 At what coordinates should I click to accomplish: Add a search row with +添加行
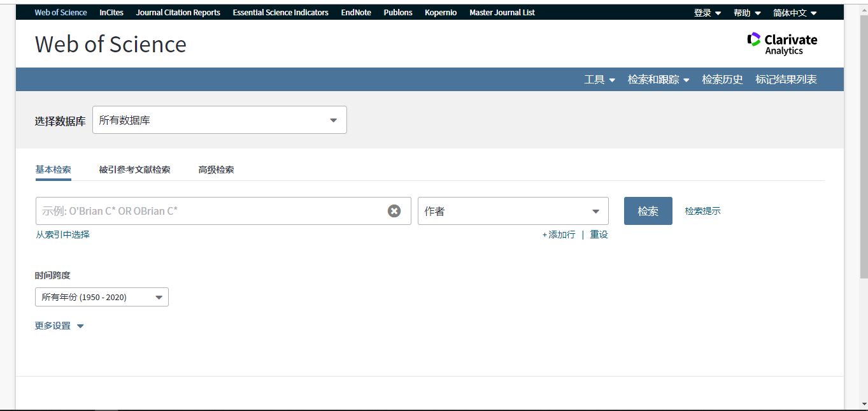point(559,234)
